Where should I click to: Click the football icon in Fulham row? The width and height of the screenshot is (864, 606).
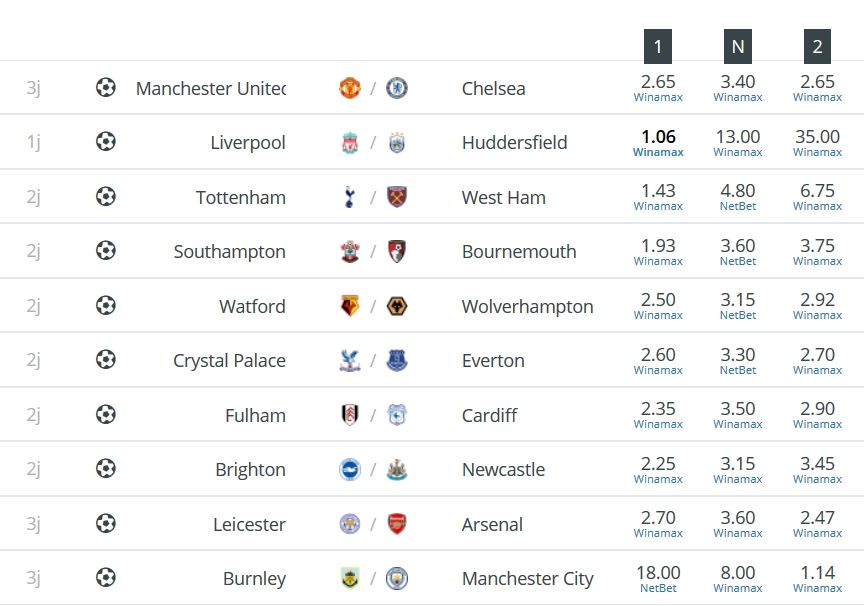(106, 414)
